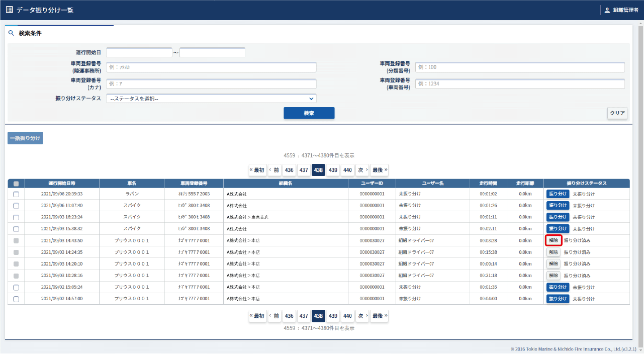Click the top 次 next page arrow
This screenshot has height=354, width=644.
[362, 170]
